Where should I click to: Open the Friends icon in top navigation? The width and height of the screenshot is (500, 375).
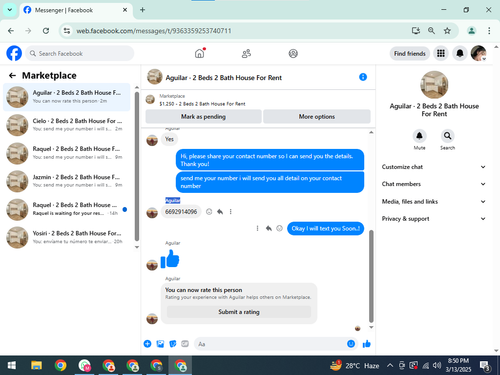(x=246, y=53)
